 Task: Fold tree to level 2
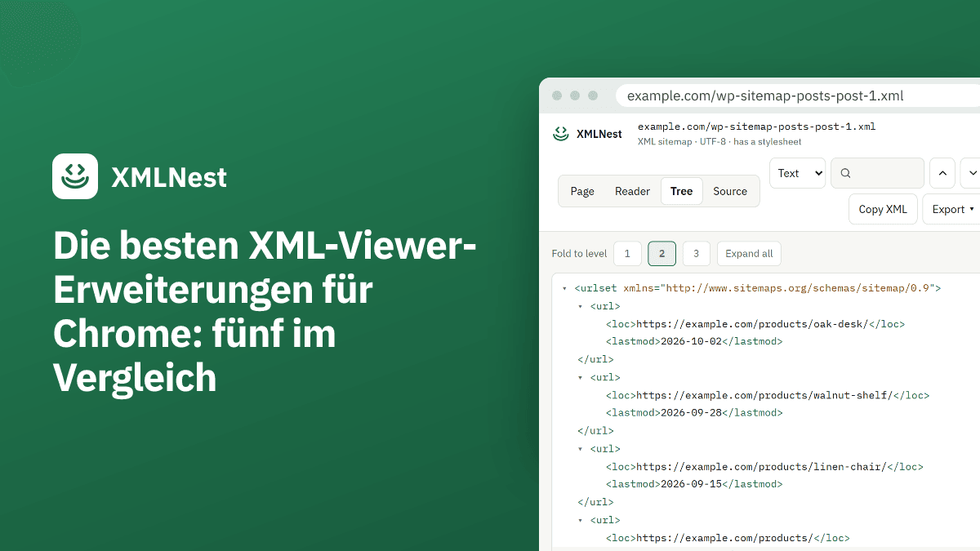(x=661, y=254)
